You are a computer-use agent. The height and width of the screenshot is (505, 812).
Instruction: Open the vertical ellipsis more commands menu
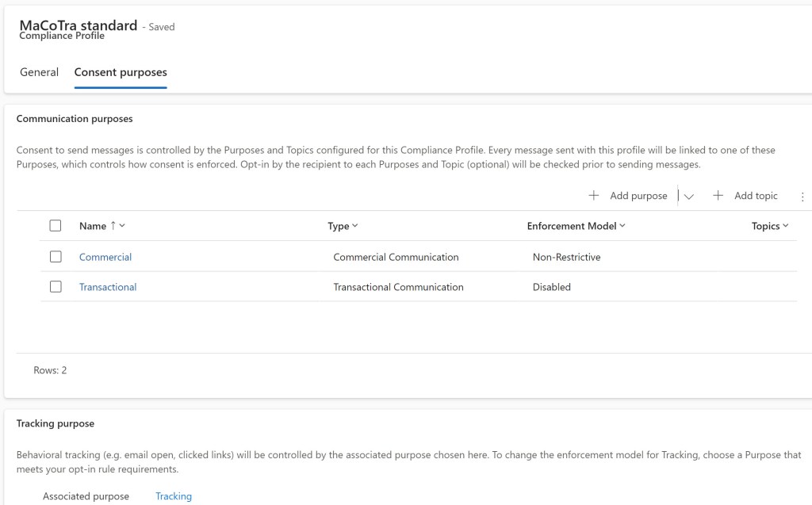(802, 195)
